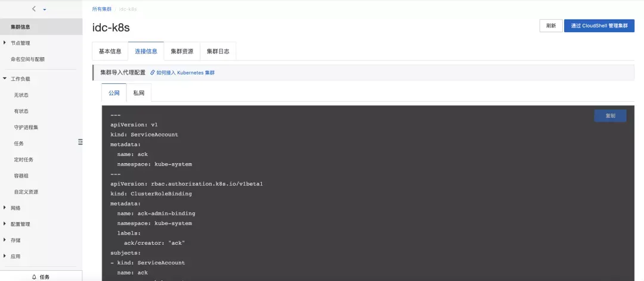Click the 复制 button in code block
Screen dimensions: 644x281
(610, 115)
